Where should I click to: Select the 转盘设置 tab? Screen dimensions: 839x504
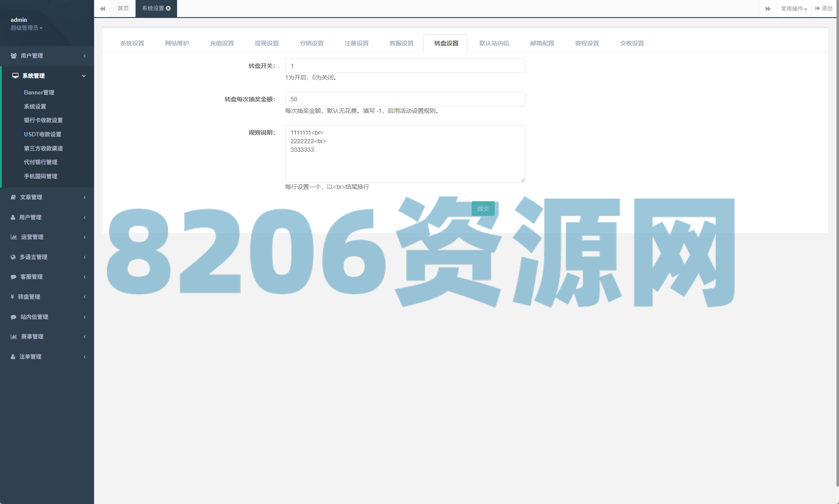click(446, 43)
